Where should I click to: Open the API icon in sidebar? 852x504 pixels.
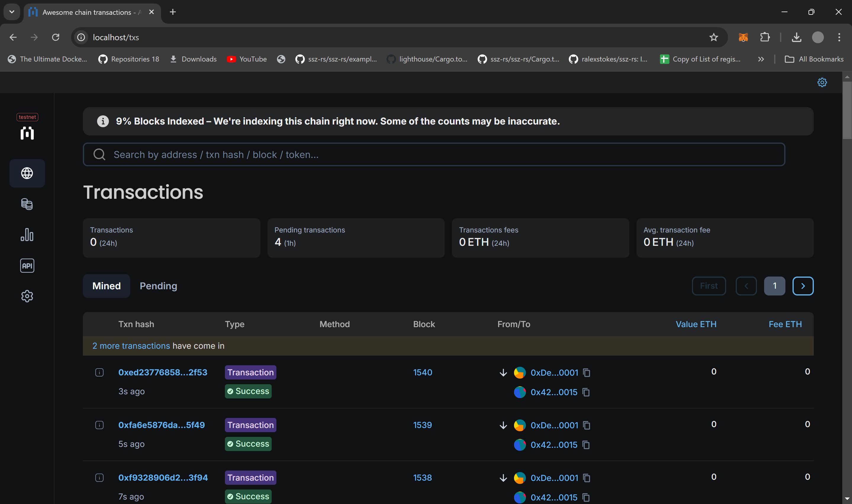[27, 266]
